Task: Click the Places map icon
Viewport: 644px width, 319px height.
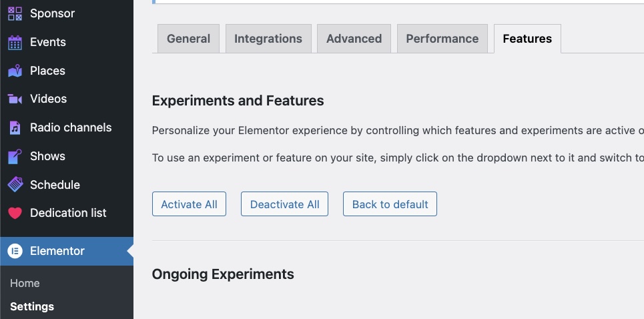Action: 15,71
